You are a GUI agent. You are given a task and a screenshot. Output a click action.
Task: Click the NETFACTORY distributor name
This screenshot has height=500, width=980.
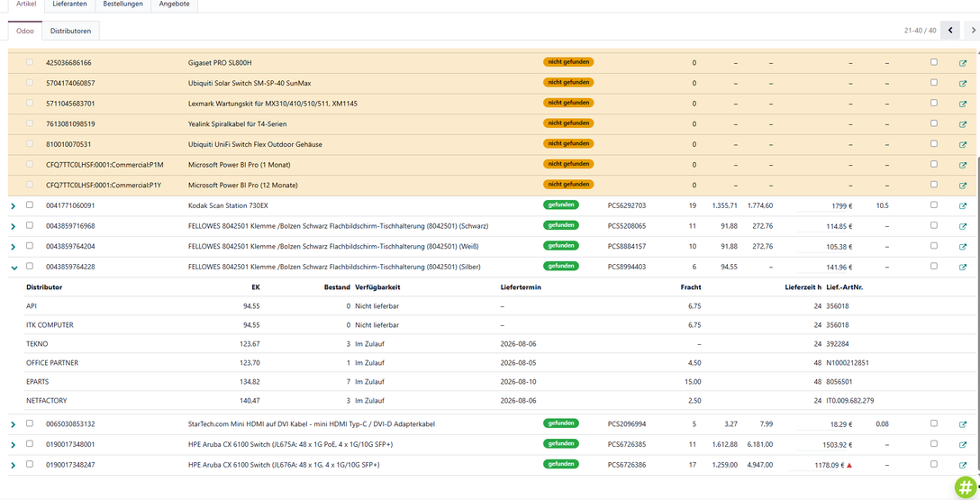46,401
